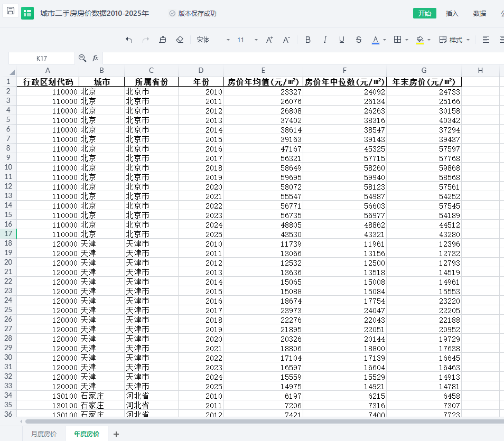The image size is (504, 441).
Task: Click the clear formatting eraser icon
Action: (180, 40)
